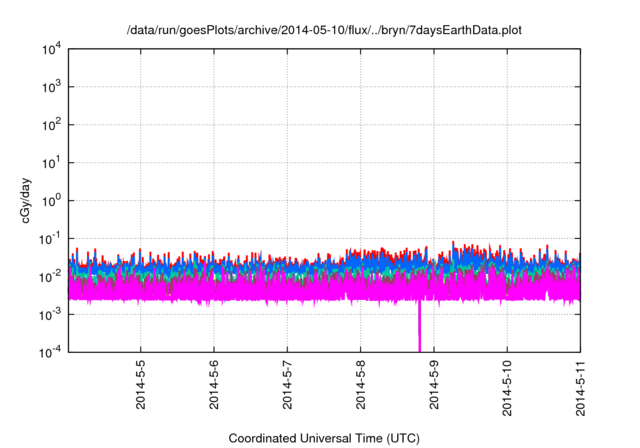Click the 10^4 y-axis tick label
640x448 pixels.
[x=51, y=50]
